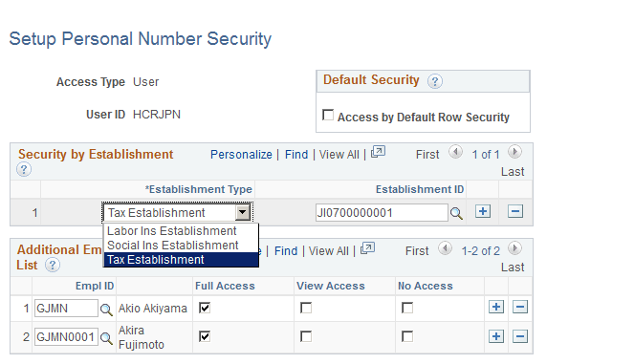
Task: Sort by Establishment ID column header
Action: [x=420, y=189]
